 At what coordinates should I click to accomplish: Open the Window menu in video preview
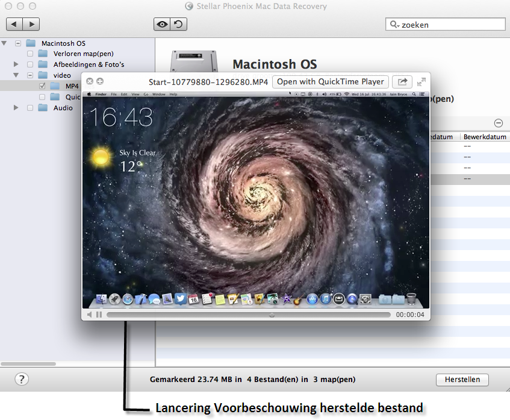tap(159, 95)
